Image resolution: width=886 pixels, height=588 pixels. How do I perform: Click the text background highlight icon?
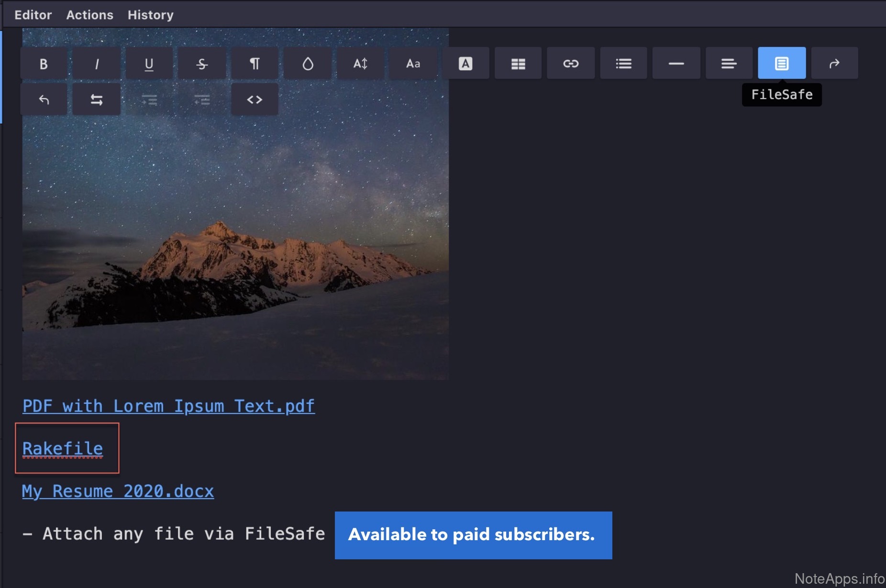(x=465, y=64)
